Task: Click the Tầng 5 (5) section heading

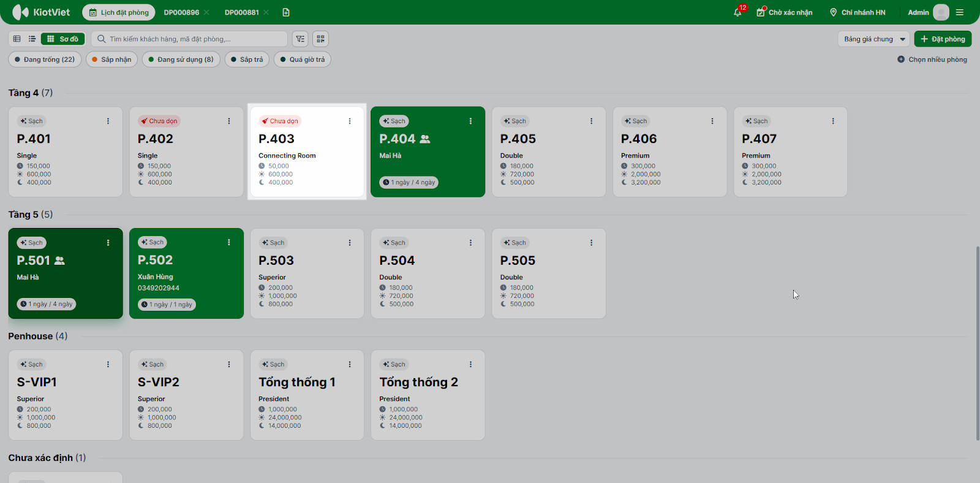Action: (31, 215)
